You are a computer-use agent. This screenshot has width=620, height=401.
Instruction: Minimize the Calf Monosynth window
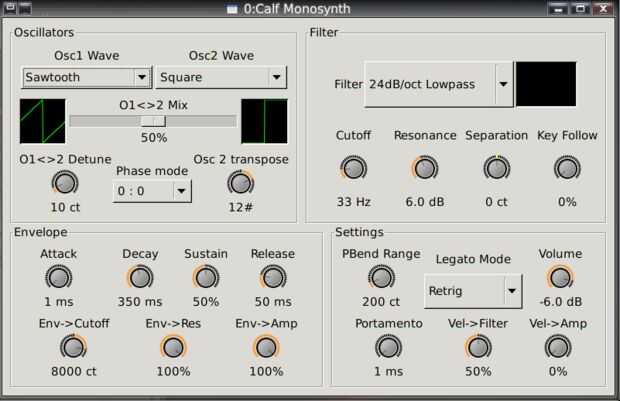click(558, 8)
